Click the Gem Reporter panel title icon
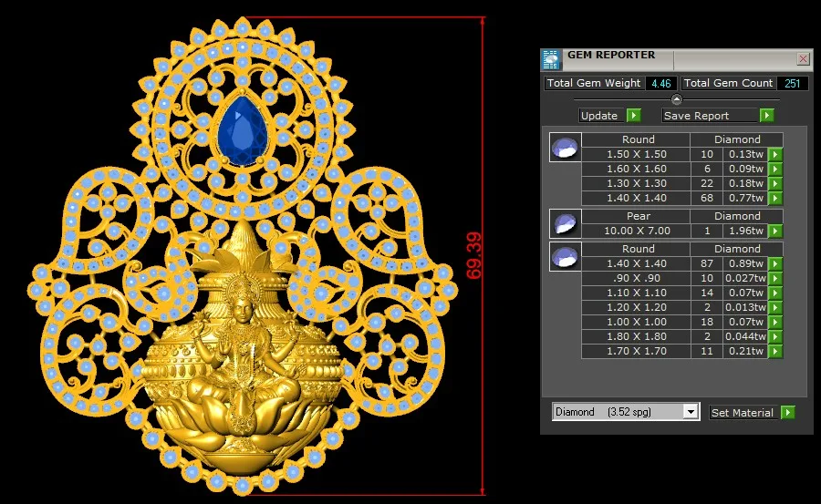The width and height of the screenshot is (821, 504). pos(551,60)
